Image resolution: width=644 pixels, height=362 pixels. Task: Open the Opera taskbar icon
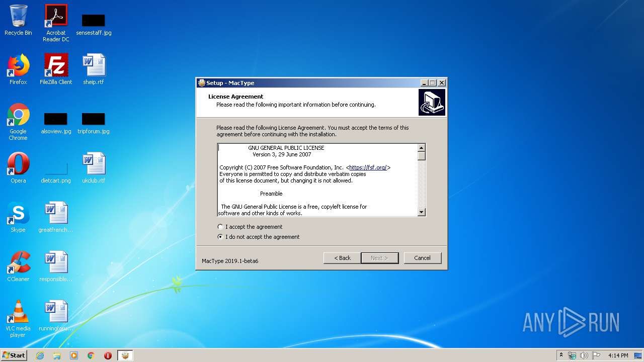[x=108, y=355]
